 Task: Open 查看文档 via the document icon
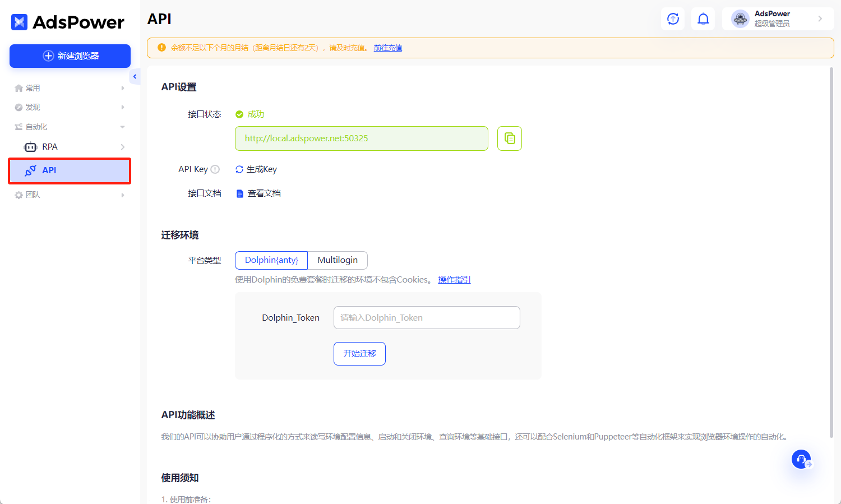pyautogui.click(x=240, y=193)
